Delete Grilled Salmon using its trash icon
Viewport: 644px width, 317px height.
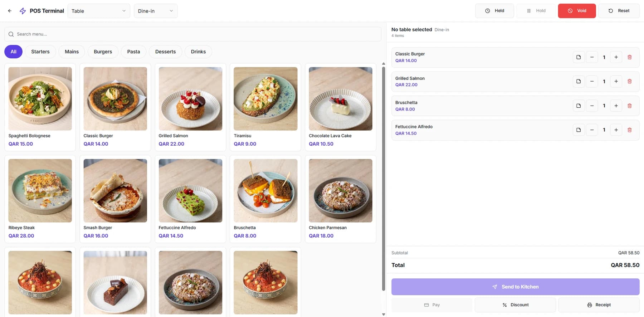click(629, 81)
